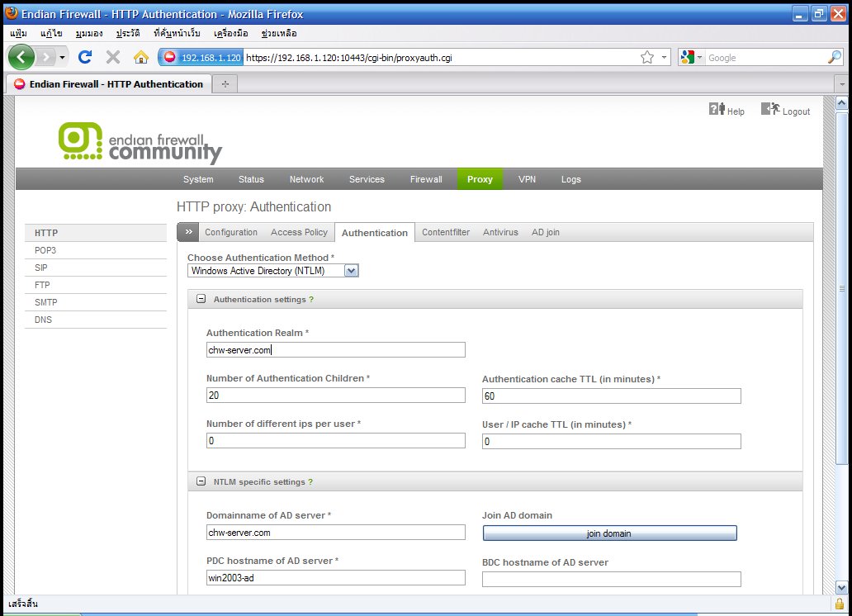852x616 pixels.
Task: Open the Choose Authentication Method dropdown
Action: coord(272,271)
